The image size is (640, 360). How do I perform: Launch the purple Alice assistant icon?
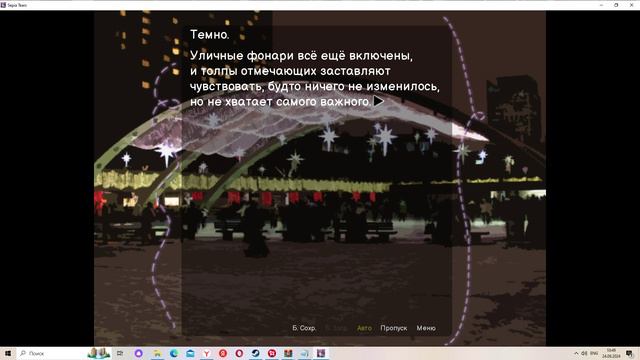tap(138, 353)
